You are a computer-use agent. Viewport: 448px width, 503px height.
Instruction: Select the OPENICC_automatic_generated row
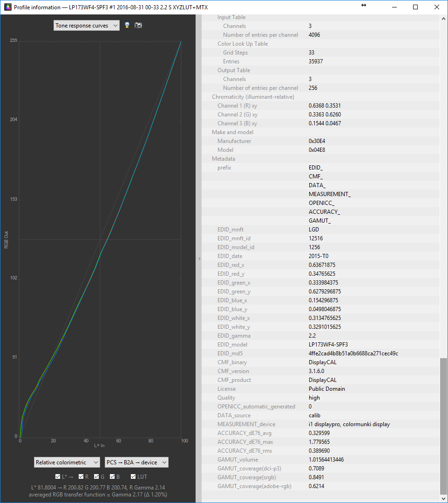click(321, 407)
